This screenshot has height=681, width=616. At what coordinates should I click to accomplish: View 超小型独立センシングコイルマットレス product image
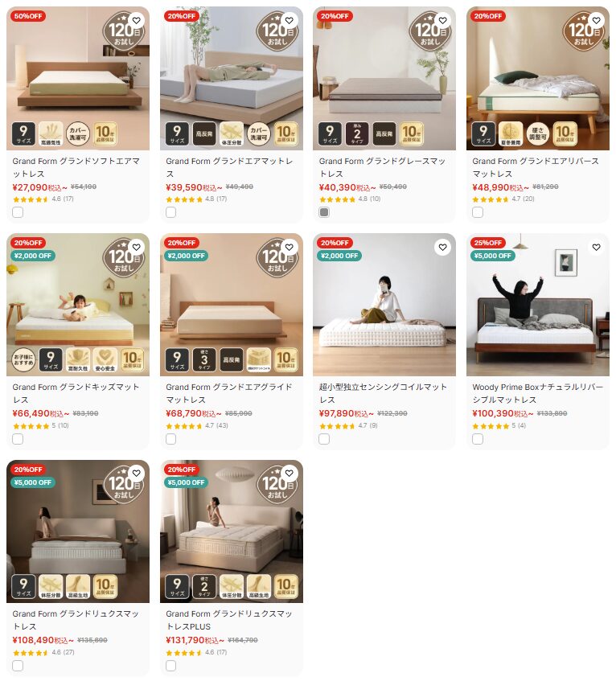(x=384, y=305)
